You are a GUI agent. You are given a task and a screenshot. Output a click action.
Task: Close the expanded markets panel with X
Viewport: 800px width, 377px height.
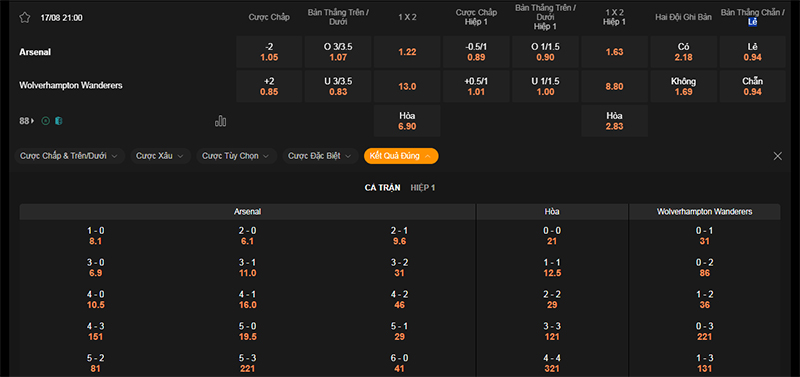778,156
